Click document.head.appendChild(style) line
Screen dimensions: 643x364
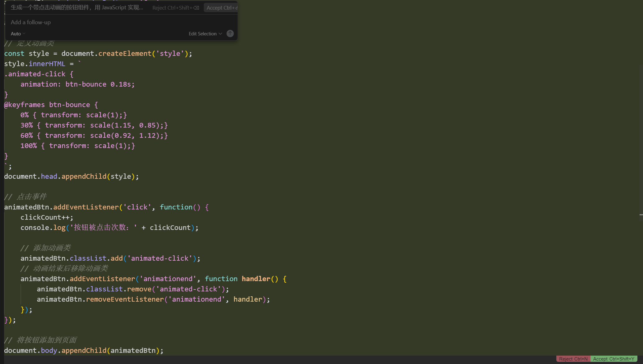click(71, 176)
